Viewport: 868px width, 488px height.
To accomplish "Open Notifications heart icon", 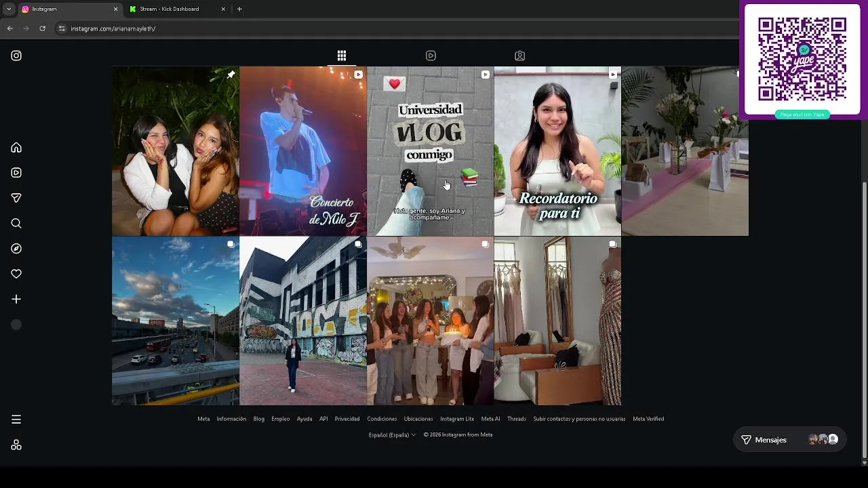I will click(16, 274).
